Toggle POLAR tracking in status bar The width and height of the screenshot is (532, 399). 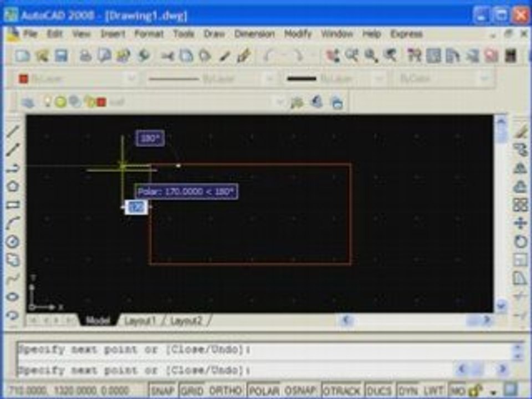click(x=264, y=390)
